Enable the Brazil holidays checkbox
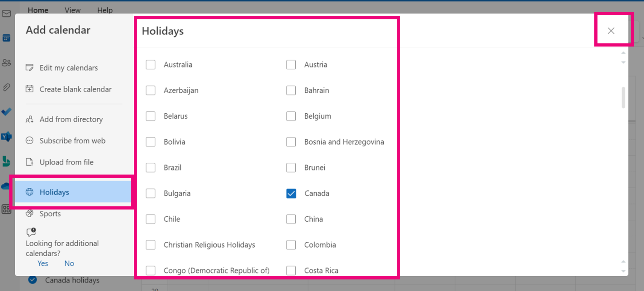Screen dimensions: 644x291 tap(150, 168)
